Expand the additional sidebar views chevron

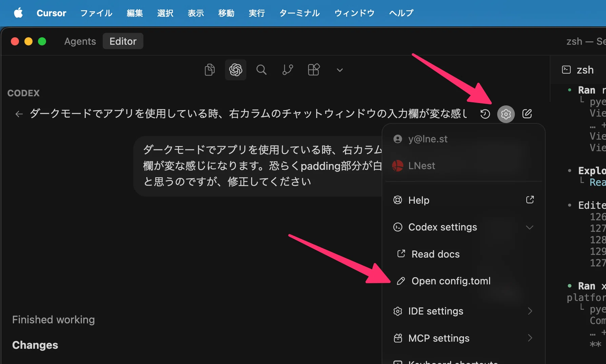tap(340, 70)
